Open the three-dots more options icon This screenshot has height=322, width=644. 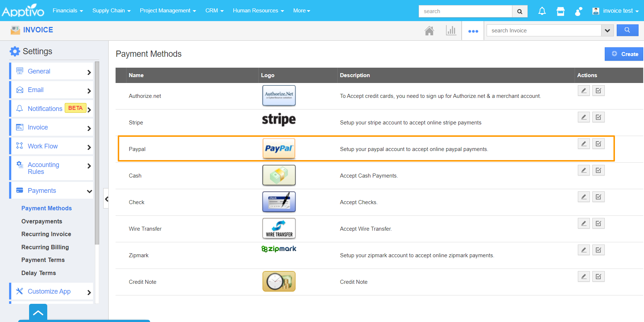(473, 31)
